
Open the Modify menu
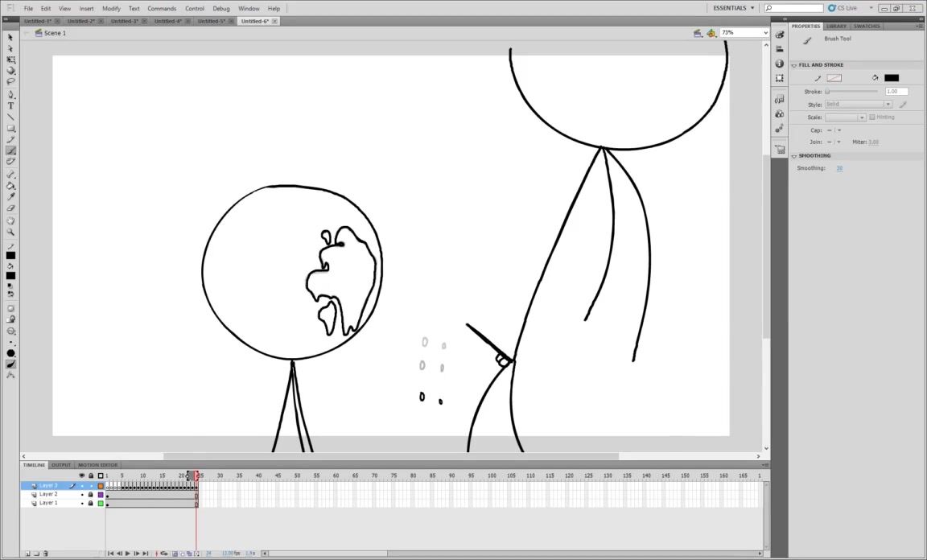111,8
